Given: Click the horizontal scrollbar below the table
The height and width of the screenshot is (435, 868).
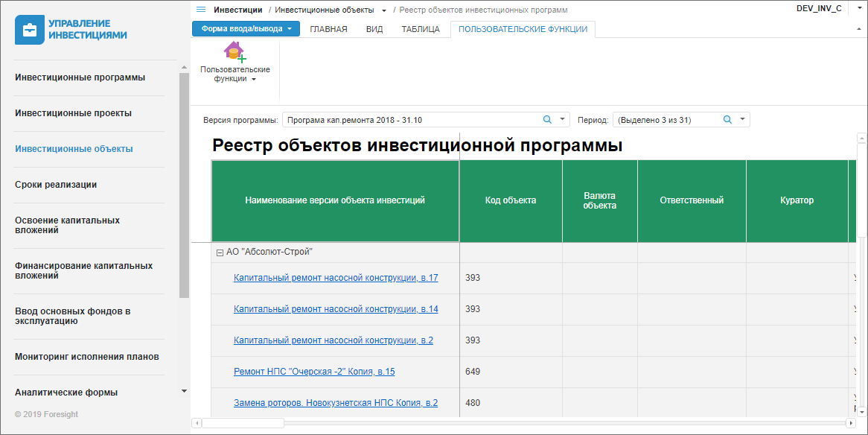Looking at the screenshot, I should click(x=243, y=423).
